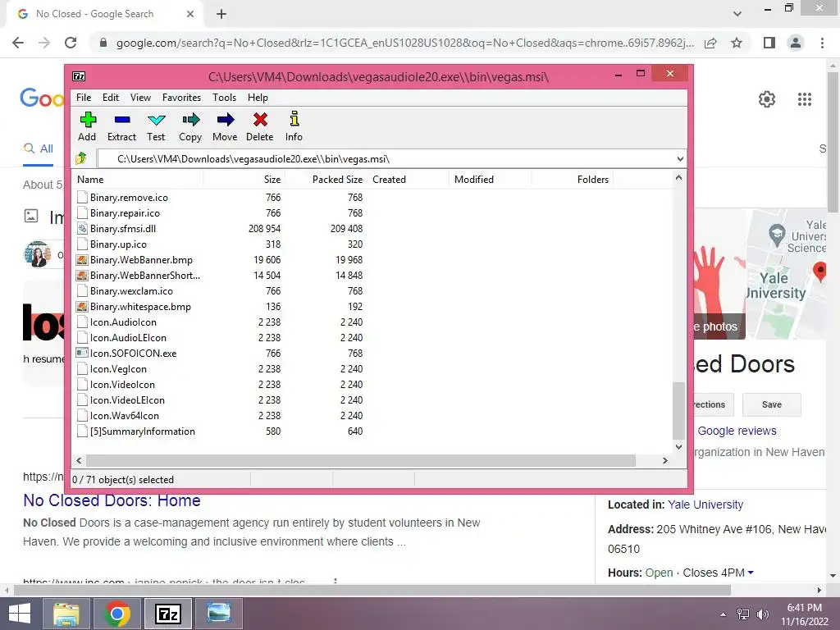Open Chrome's three-dot menu
This screenshot has width=840, height=630.
point(822,43)
